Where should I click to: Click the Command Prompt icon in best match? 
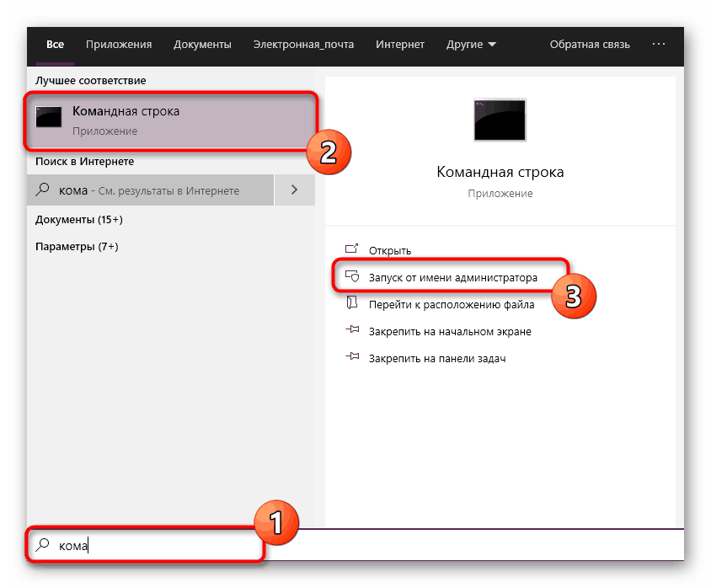[x=49, y=117]
